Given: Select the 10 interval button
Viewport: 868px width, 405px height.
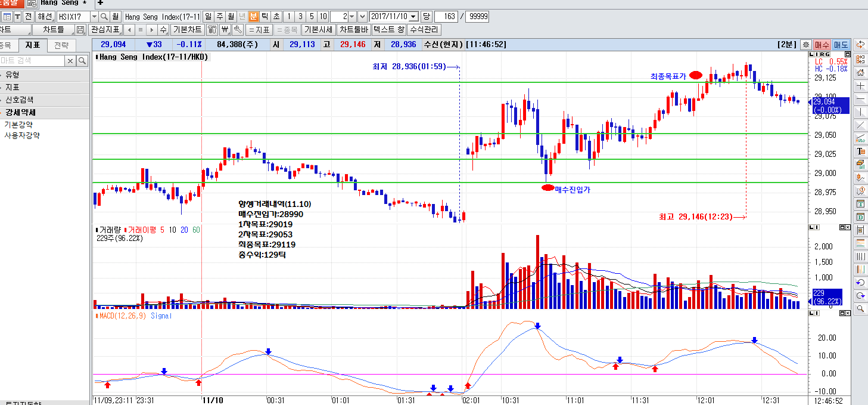Looking at the screenshot, I should pyautogui.click(x=323, y=17).
